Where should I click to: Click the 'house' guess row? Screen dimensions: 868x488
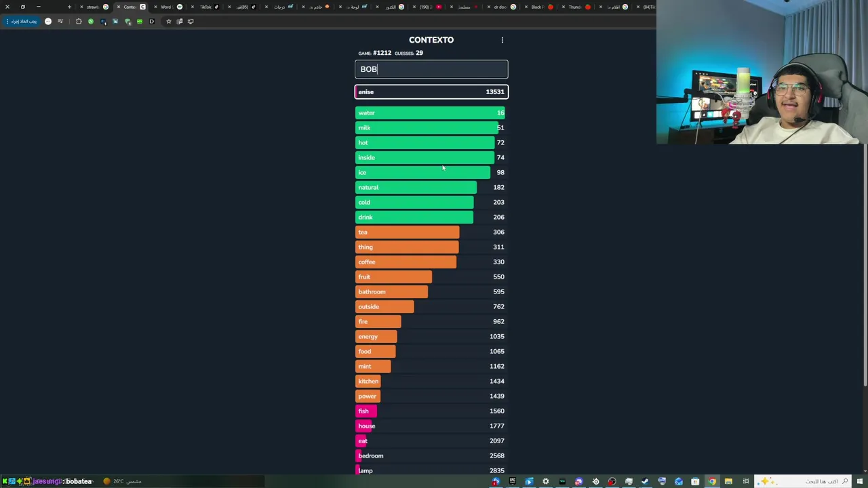(x=431, y=426)
